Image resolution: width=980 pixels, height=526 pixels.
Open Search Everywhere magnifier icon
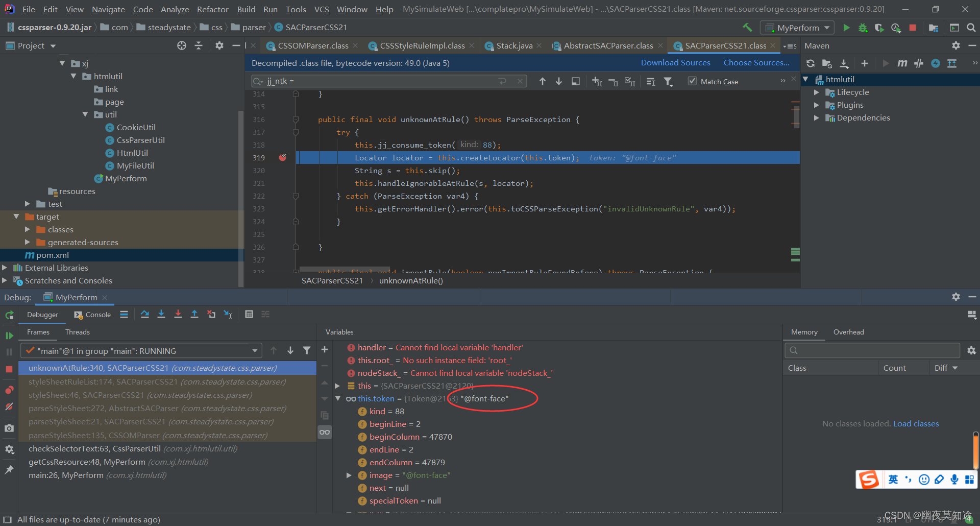[971, 28]
